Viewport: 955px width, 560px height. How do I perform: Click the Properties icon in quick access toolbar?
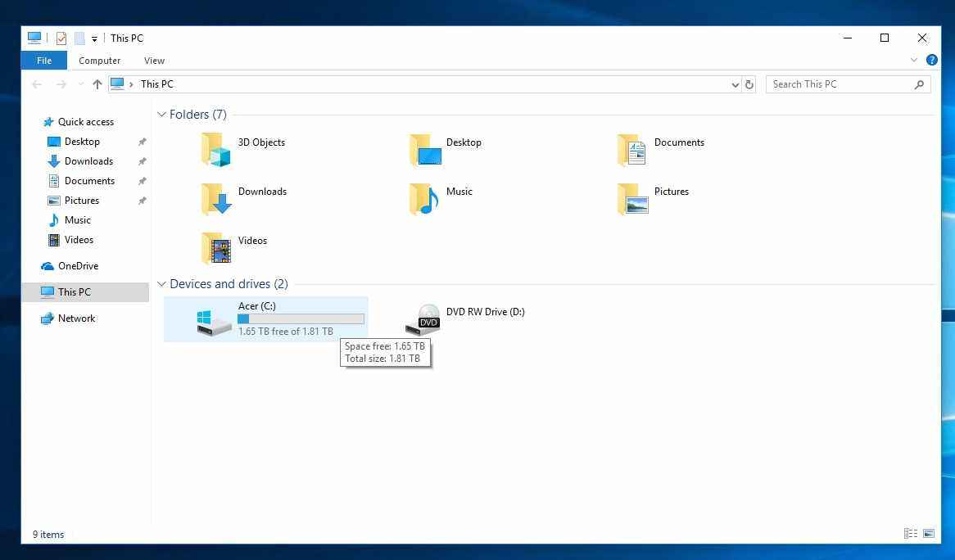61,38
